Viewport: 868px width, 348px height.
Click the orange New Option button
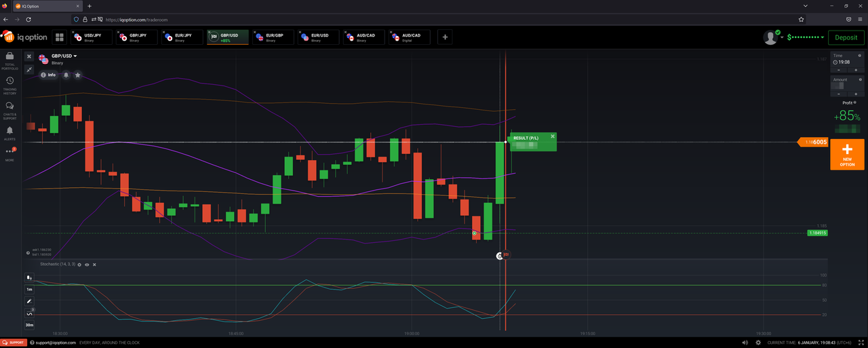(x=847, y=154)
